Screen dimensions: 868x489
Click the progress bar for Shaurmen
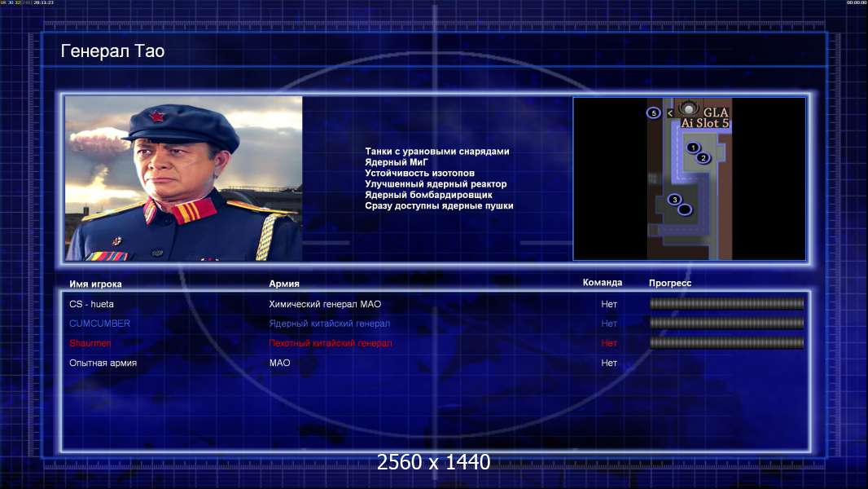(x=726, y=343)
